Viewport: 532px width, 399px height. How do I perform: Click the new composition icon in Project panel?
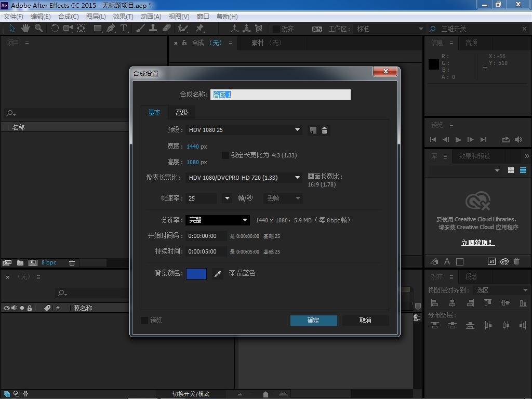tap(33, 263)
